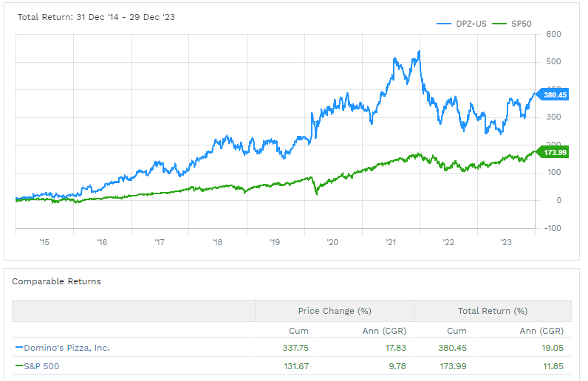Select the Total Return (%) column header
Viewport: 588px width, 381px height.
(x=493, y=311)
